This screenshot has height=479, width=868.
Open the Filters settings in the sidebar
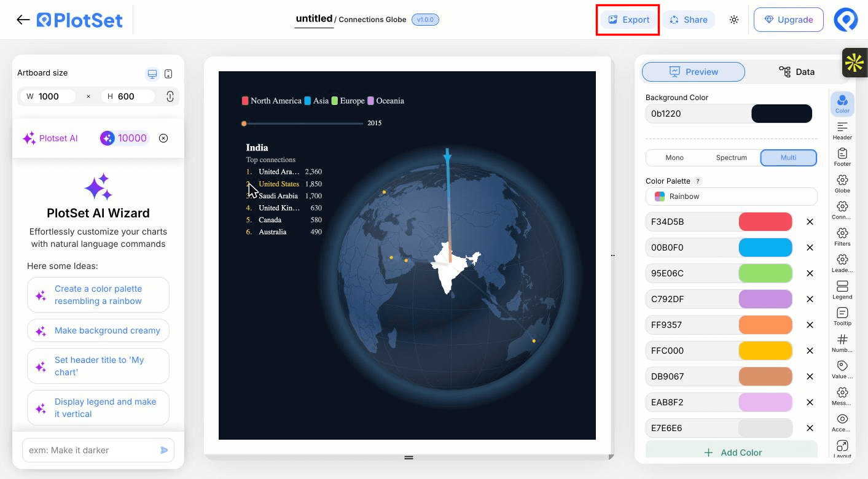coord(842,236)
